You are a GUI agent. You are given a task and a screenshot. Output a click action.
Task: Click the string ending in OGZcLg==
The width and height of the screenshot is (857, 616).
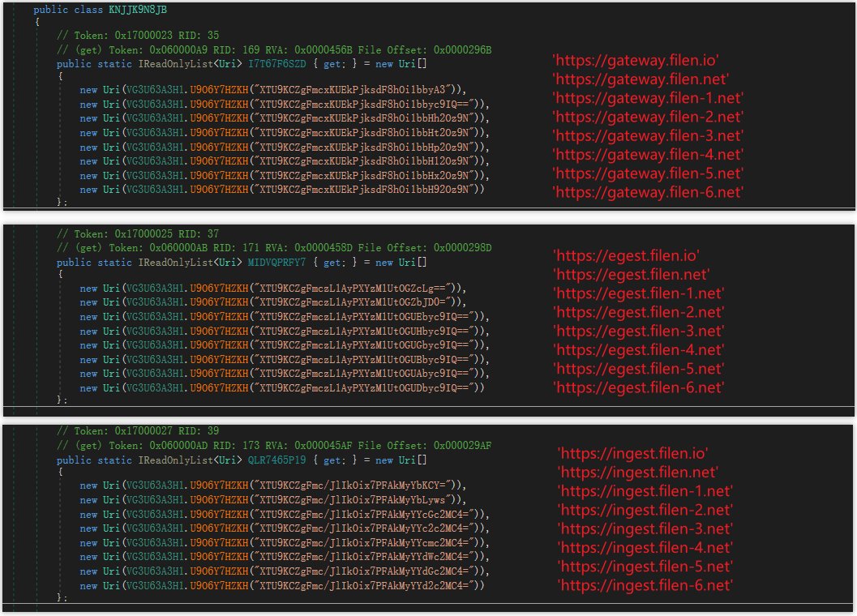(353, 289)
